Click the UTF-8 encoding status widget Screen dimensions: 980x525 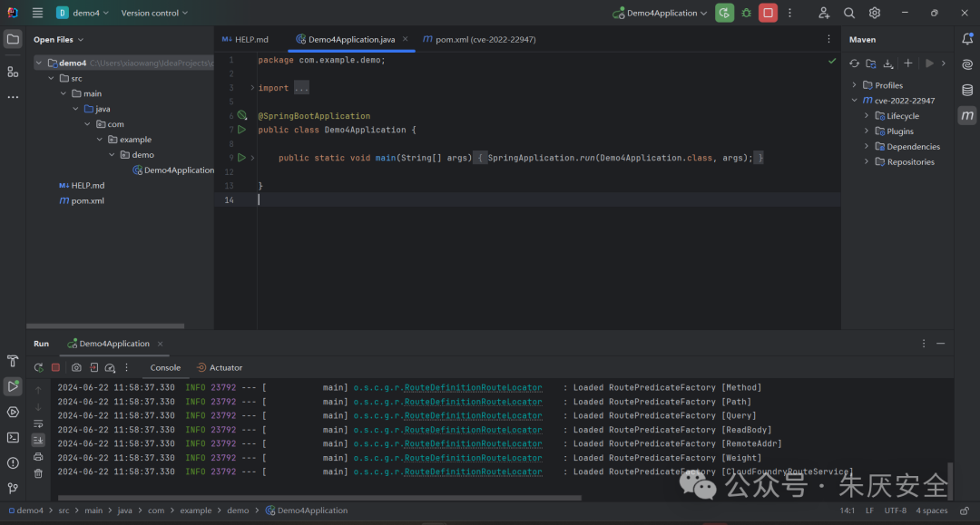click(895, 510)
